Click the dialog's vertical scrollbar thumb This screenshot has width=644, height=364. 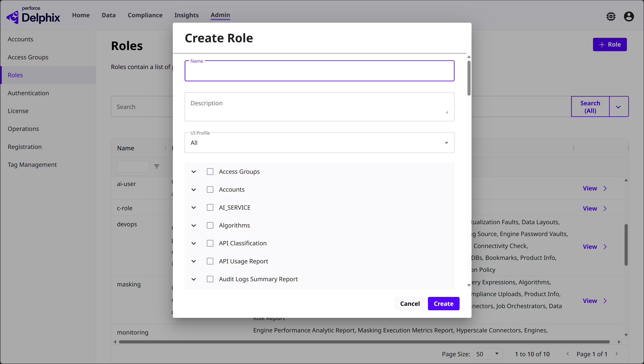469,78
